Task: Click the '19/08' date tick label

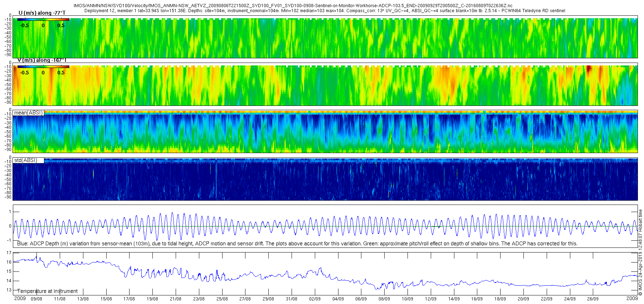Action: click(152, 299)
